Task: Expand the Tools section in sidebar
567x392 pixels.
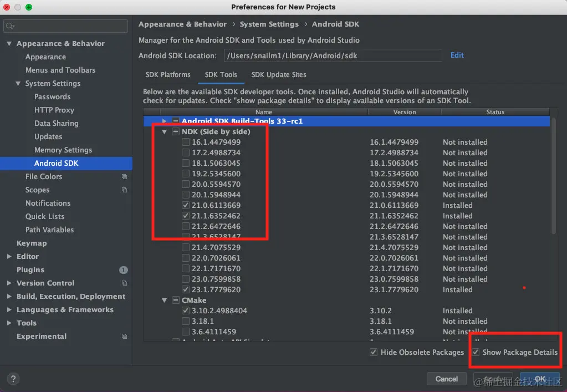Action: pos(9,323)
